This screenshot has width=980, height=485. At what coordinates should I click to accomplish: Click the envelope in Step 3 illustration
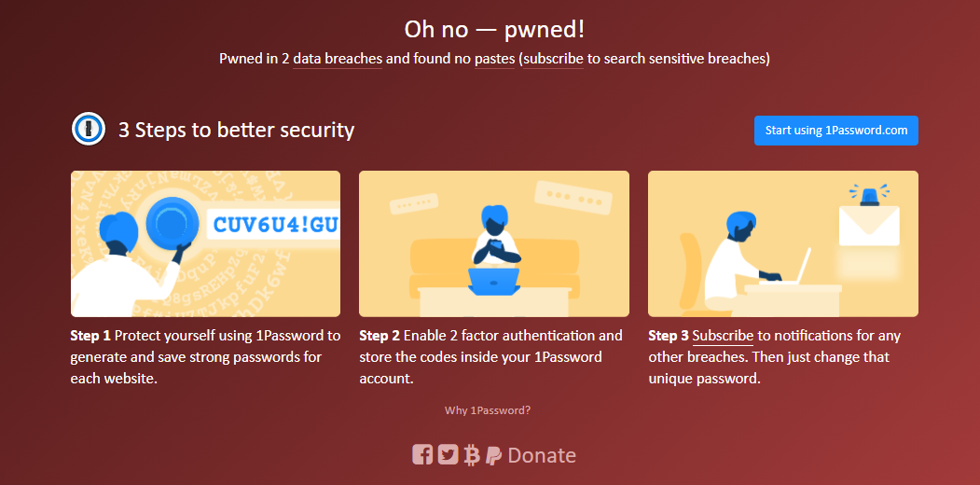coord(869,226)
